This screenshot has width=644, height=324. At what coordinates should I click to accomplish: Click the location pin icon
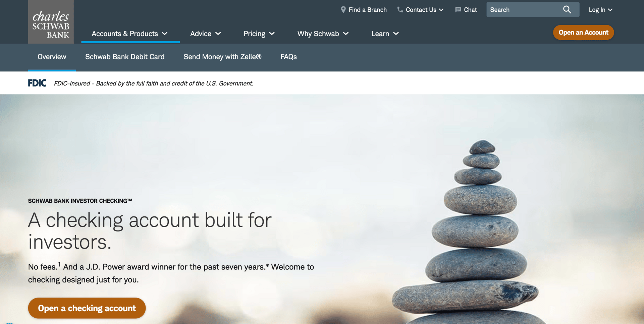[x=343, y=10]
